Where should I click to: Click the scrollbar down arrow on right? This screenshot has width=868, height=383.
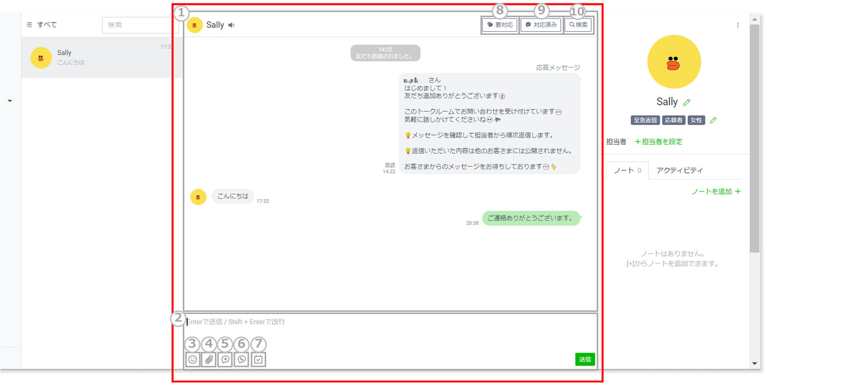[x=755, y=363]
